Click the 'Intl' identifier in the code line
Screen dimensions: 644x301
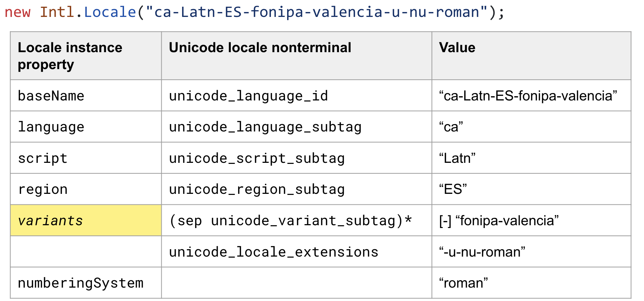pyautogui.click(x=57, y=12)
